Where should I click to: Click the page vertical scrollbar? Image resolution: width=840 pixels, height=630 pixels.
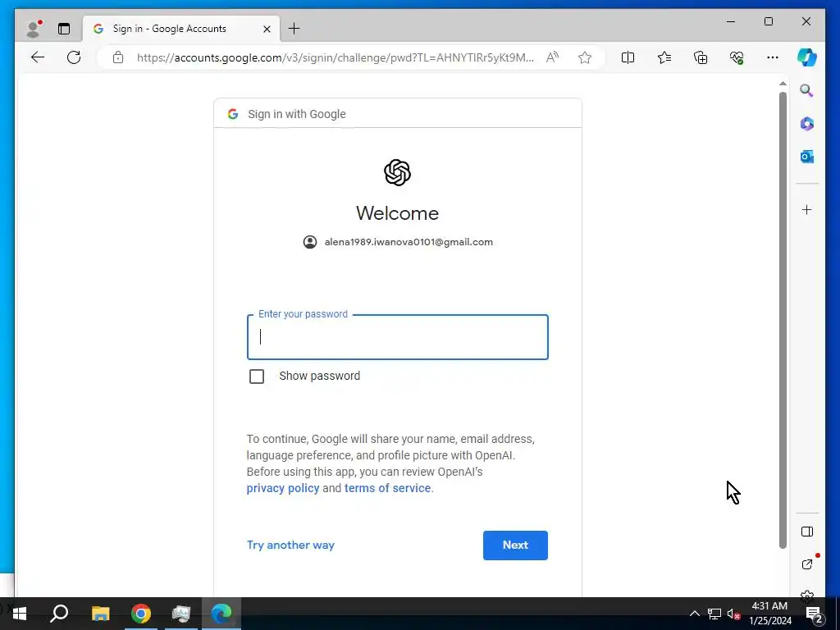(783, 320)
